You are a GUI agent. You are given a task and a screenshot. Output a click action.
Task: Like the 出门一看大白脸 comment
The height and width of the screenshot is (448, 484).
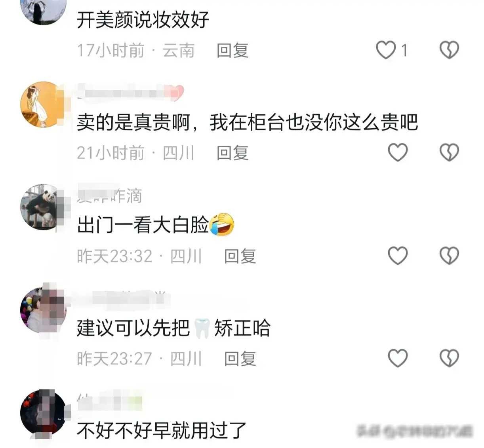(398, 256)
